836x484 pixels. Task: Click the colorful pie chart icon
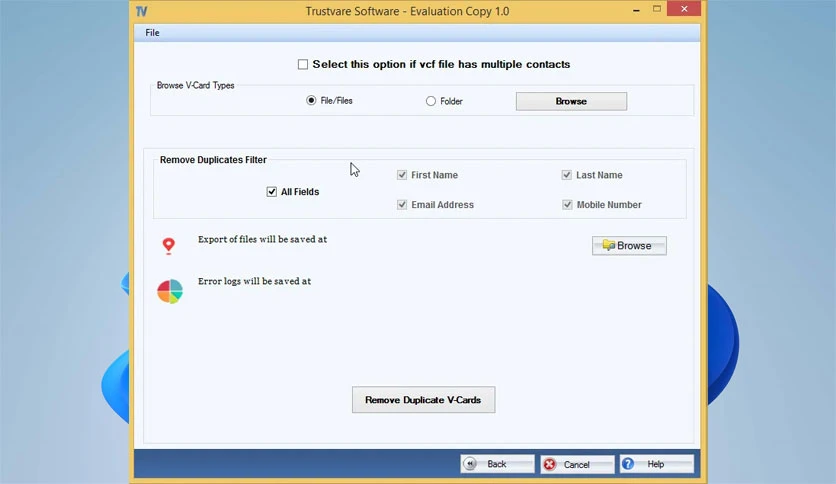170,292
